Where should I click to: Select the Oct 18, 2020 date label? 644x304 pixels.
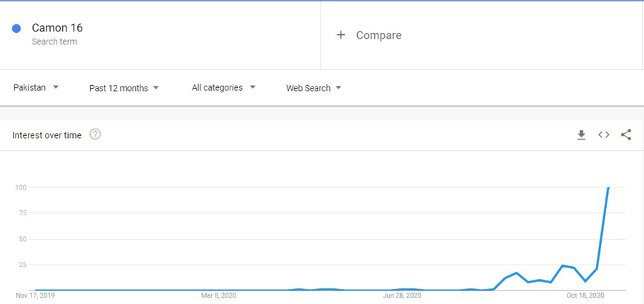(586, 295)
